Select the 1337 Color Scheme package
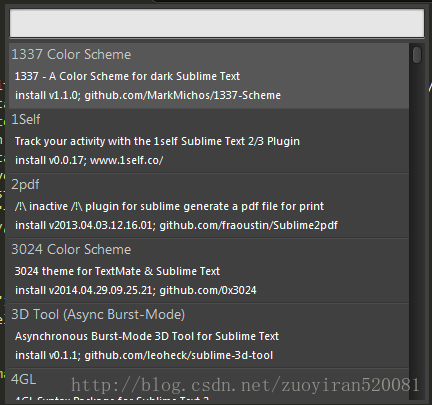This screenshot has width=432, height=405. 209,76
